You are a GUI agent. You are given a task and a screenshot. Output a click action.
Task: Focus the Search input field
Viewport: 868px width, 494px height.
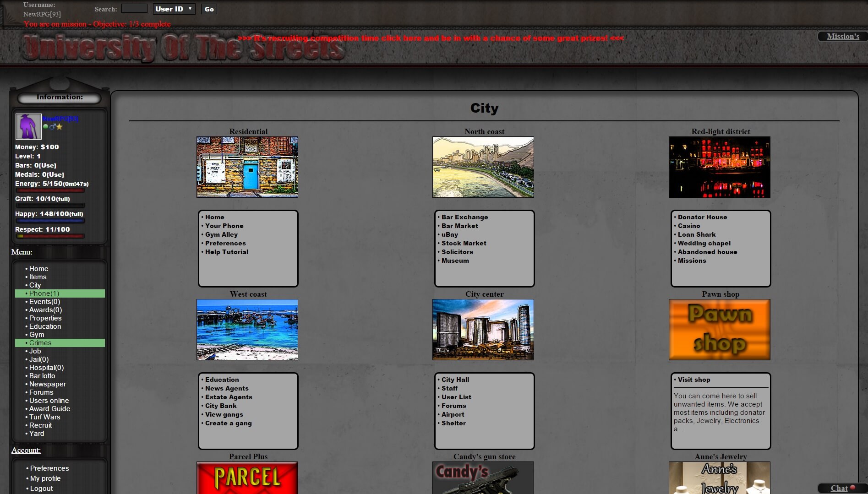[x=134, y=9]
